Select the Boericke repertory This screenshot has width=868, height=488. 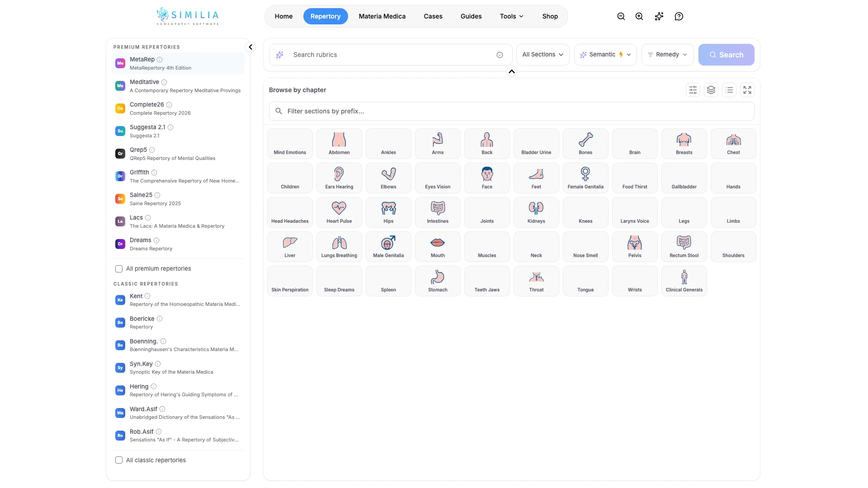pyautogui.click(x=178, y=323)
